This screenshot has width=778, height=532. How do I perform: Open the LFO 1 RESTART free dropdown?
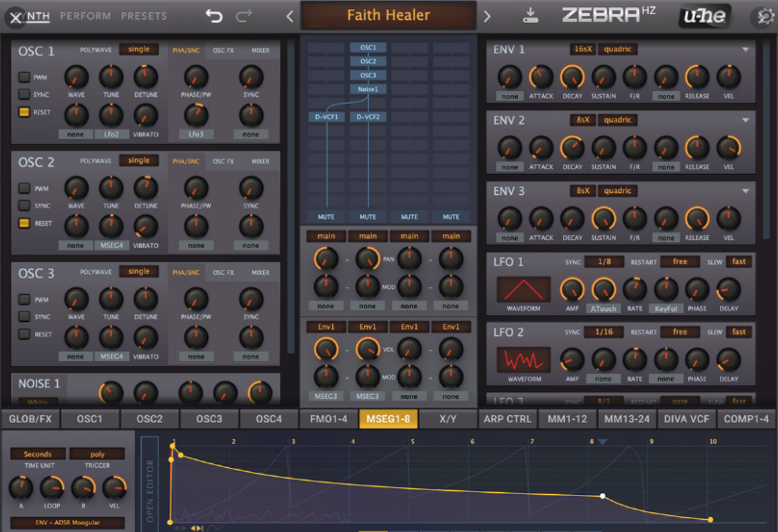[x=680, y=262]
